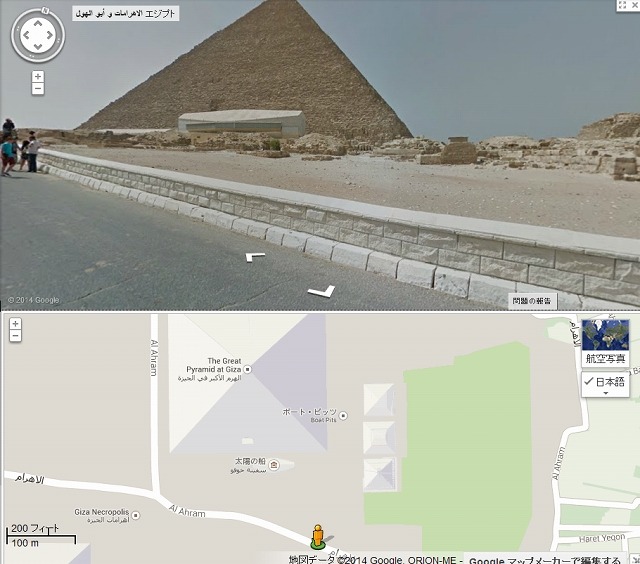Expand the language list arrow below 日本語

coord(606,393)
